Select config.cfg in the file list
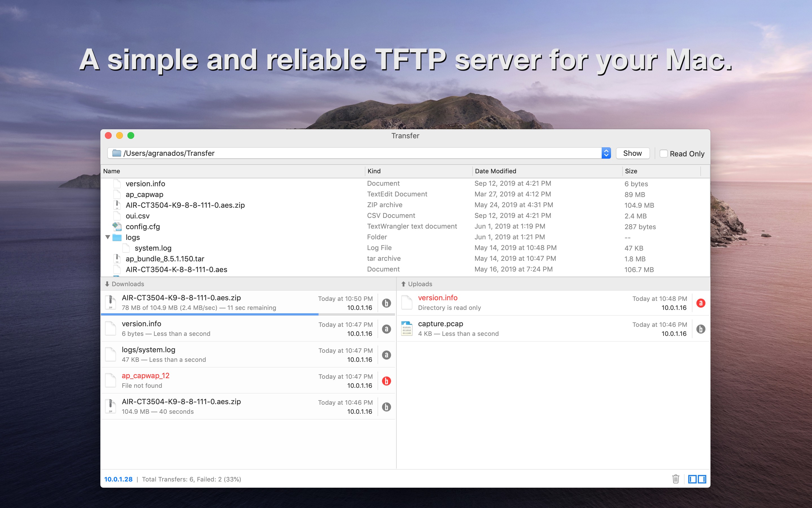This screenshot has width=812, height=508. pos(143,227)
